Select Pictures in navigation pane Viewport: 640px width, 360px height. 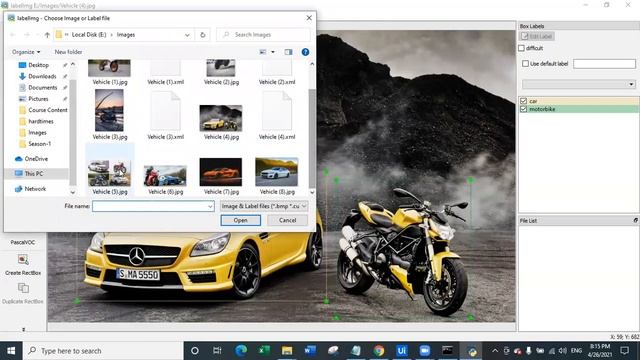(x=38, y=99)
